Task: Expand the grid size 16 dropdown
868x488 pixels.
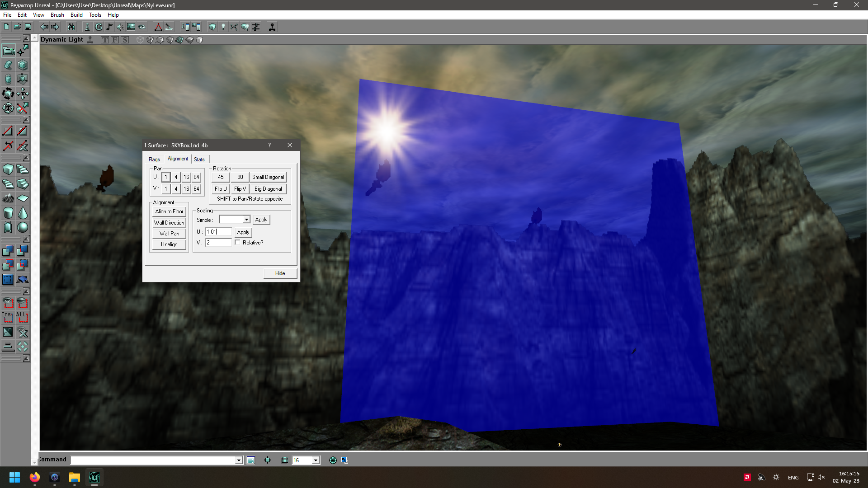Action: [x=316, y=460]
